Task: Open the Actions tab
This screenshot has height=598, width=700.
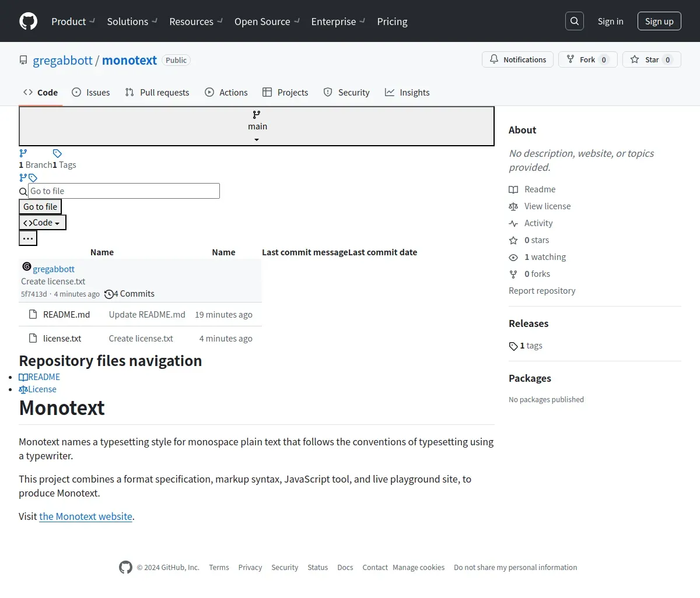Action: pos(226,92)
